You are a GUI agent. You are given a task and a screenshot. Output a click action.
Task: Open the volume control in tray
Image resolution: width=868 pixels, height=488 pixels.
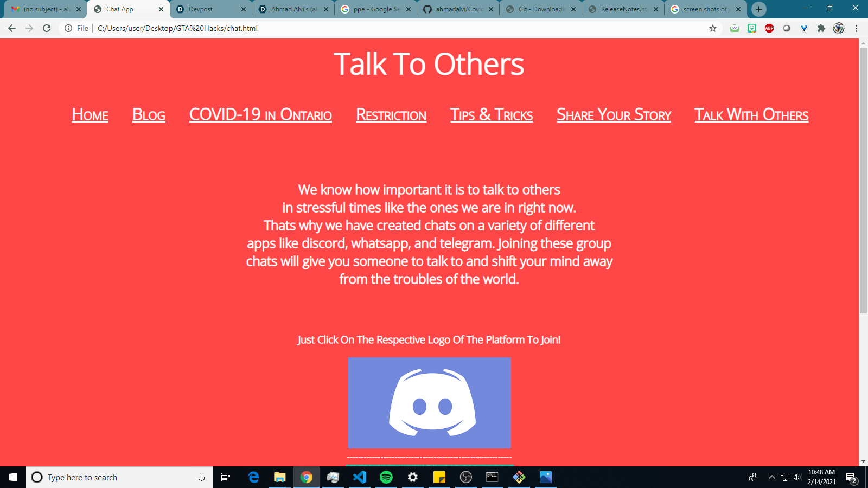[x=797, y=477]
